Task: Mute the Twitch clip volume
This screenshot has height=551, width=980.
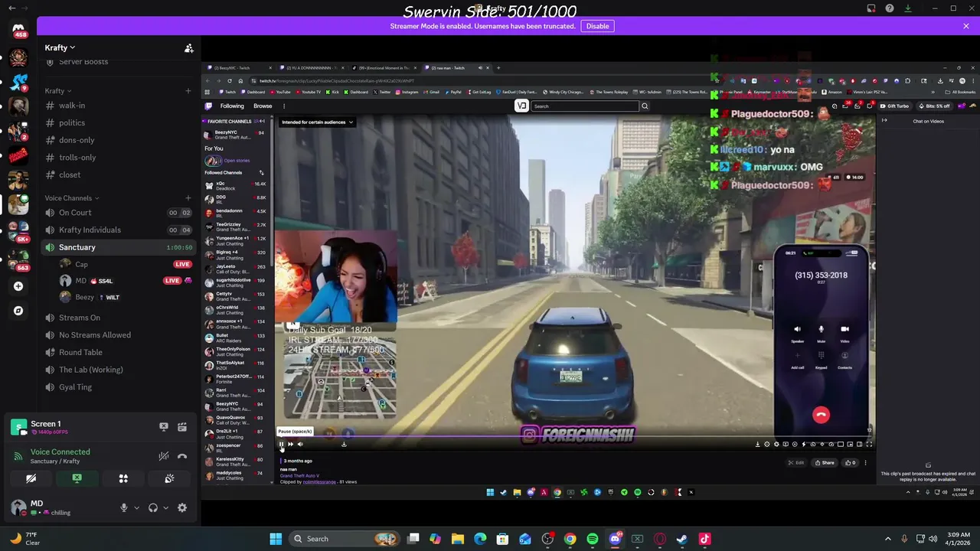Action: [x=300, y=444]
